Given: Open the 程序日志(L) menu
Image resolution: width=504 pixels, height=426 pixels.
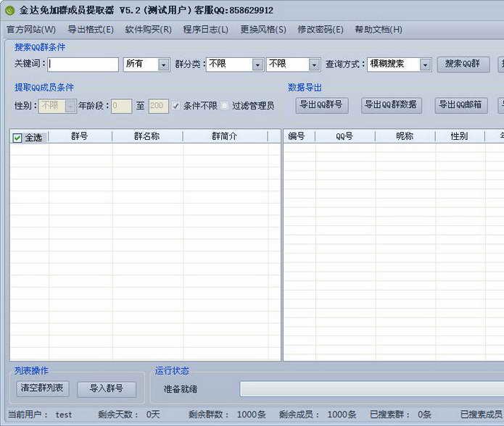Looking at the screenshot, I should (x=206, y=30).
